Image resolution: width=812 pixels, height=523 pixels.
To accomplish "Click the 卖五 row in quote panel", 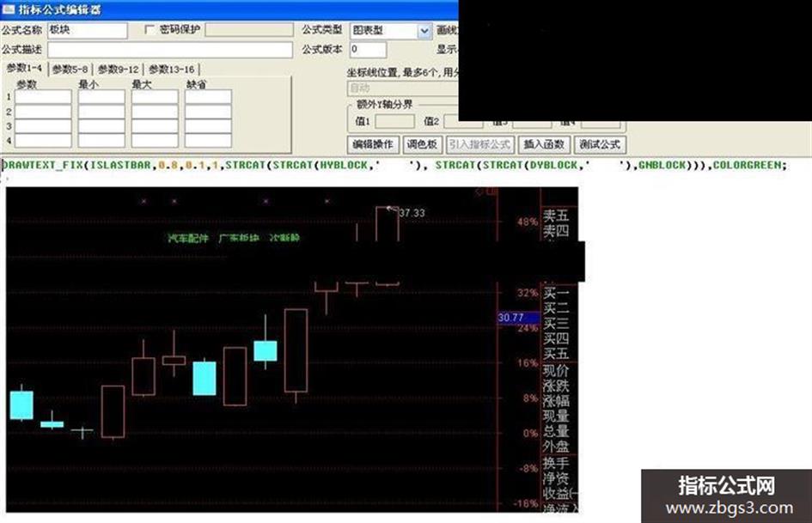I will coord(556,216).
